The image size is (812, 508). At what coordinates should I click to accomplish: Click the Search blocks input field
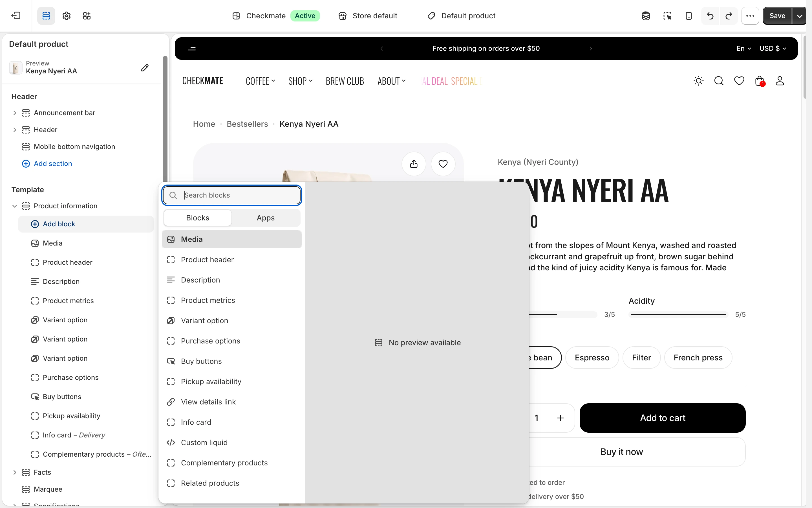231,195
